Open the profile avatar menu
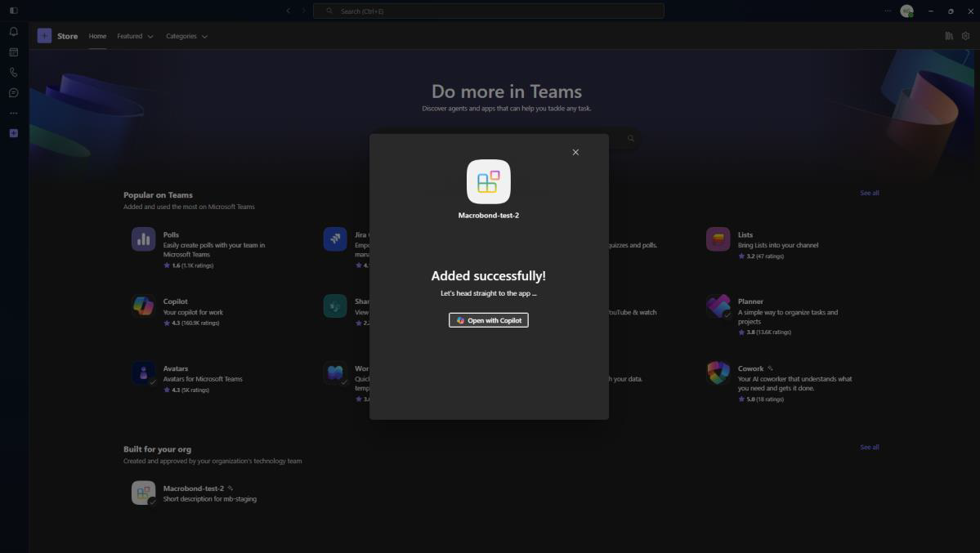Screen dimensions: 980x553 [x=906, y=11]
